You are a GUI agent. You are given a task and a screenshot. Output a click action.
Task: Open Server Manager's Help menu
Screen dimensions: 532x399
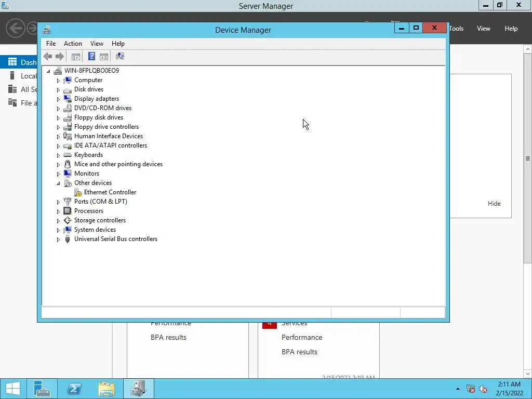[511, 29]
